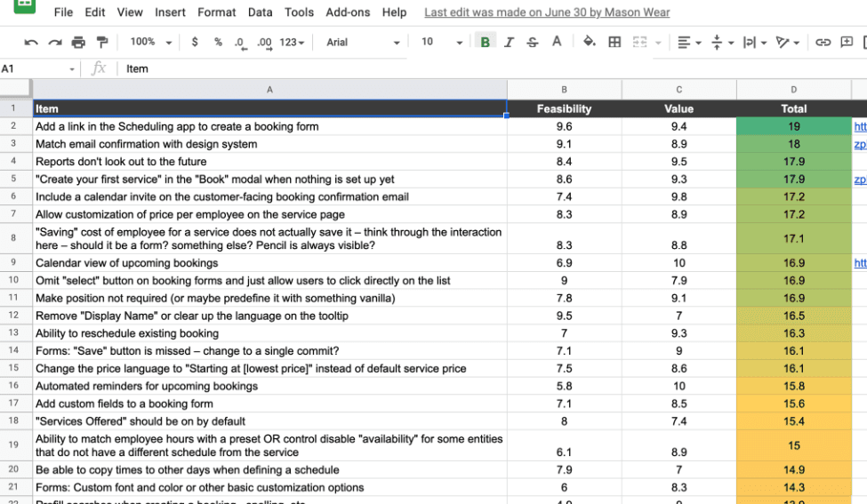Open last edit by Mason Wear link
Image resolution: width=867 pixels, height=504 pixels.
(547, 12)
